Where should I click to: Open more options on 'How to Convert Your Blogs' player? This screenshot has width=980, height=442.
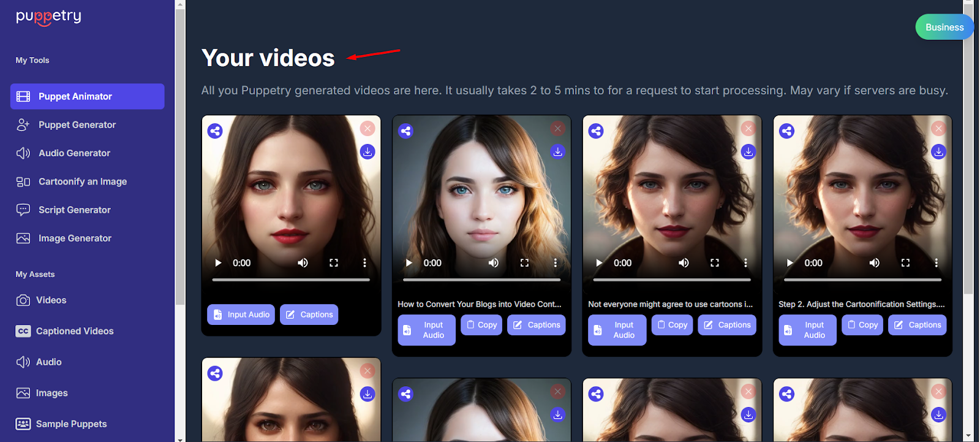coord(556,263)
